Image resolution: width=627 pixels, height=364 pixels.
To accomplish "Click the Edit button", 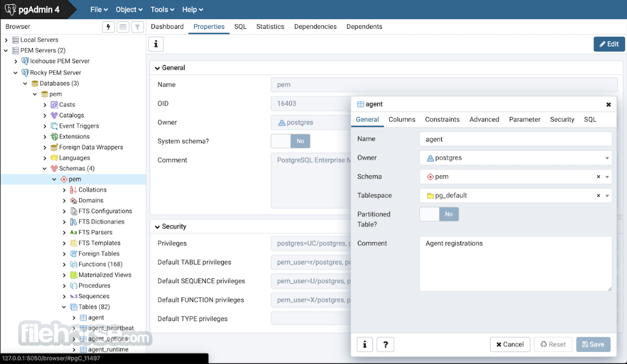I will (609, 45).
